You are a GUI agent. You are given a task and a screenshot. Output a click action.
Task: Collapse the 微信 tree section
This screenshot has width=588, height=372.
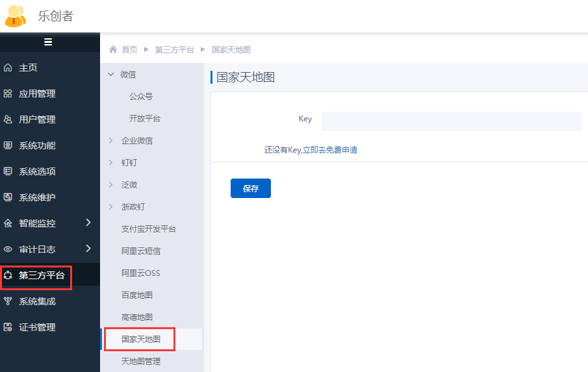[110, 75]
